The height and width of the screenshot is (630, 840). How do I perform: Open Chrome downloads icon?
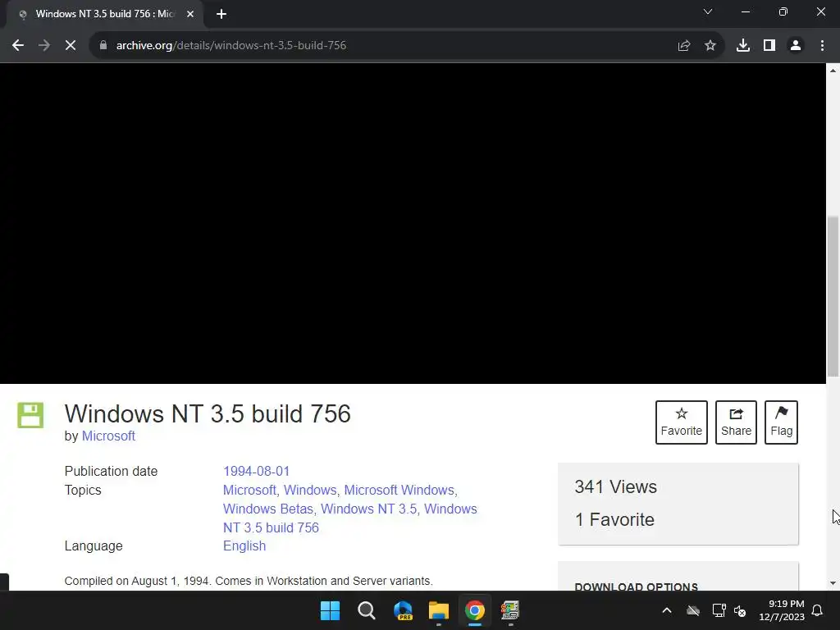[x=742, y=46]
